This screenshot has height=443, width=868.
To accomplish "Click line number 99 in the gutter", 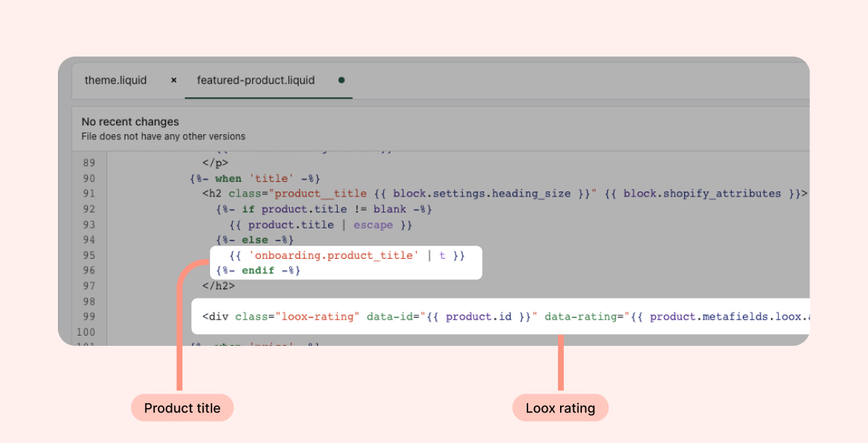I will coord(89,316).
